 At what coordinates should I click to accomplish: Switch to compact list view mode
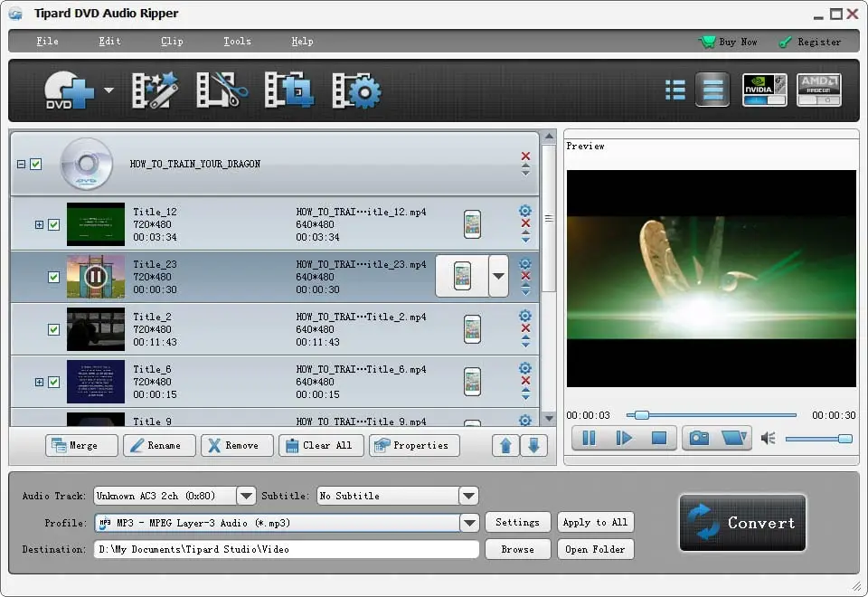tap(675, 90)
